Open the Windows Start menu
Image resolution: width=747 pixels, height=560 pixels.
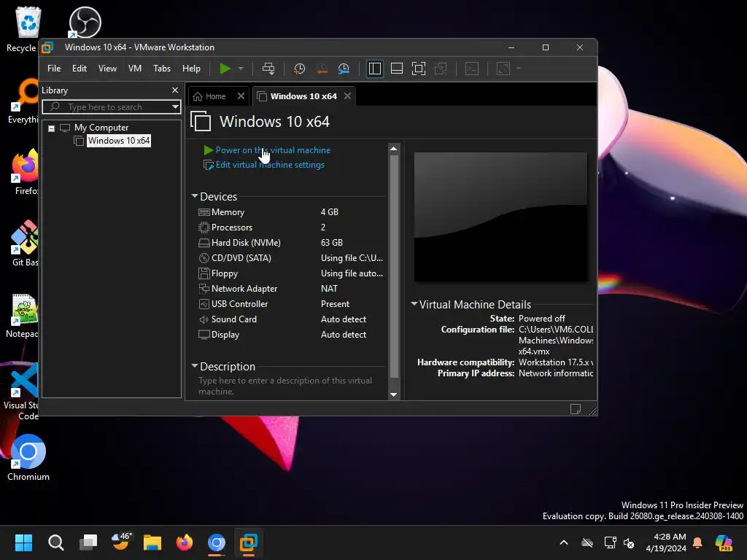pos(23,542)
